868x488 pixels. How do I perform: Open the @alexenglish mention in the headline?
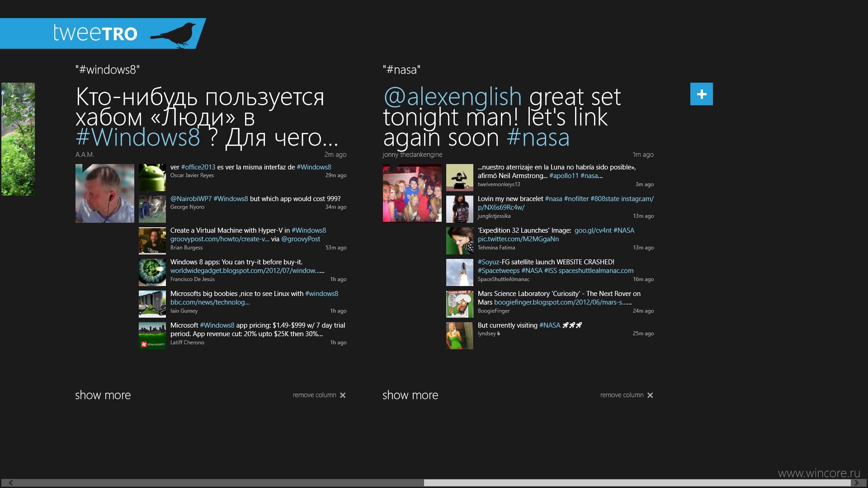[453, 97]
